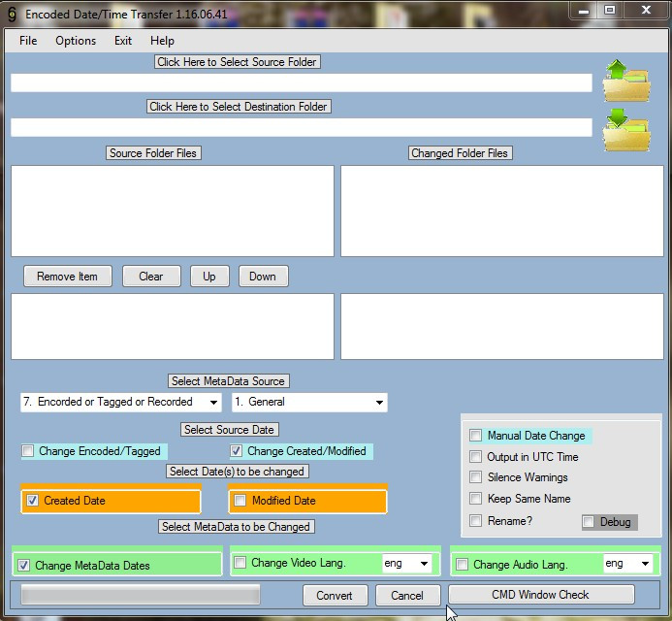The image size is (672, 621).
Task: Open the 1. General dropdown
Action: point(309,403)
